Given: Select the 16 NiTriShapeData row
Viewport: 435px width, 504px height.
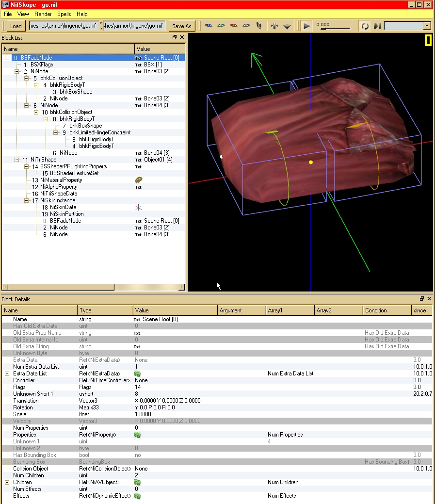Looking at the screenshot, I should 93,194.
